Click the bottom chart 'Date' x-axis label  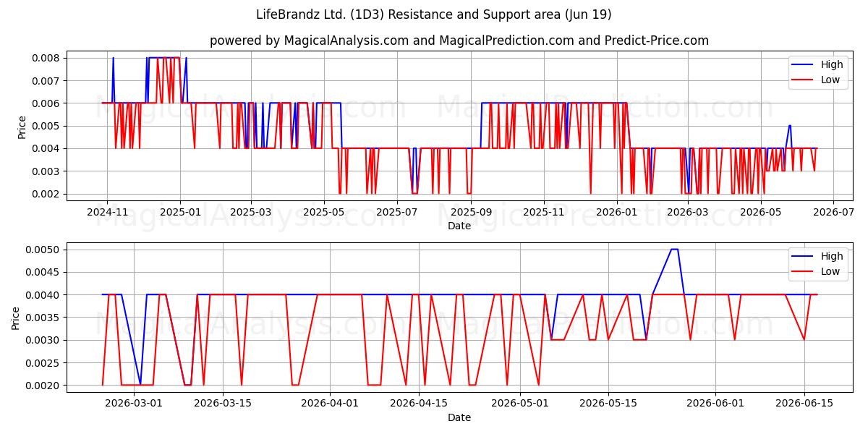coord(459,417)
